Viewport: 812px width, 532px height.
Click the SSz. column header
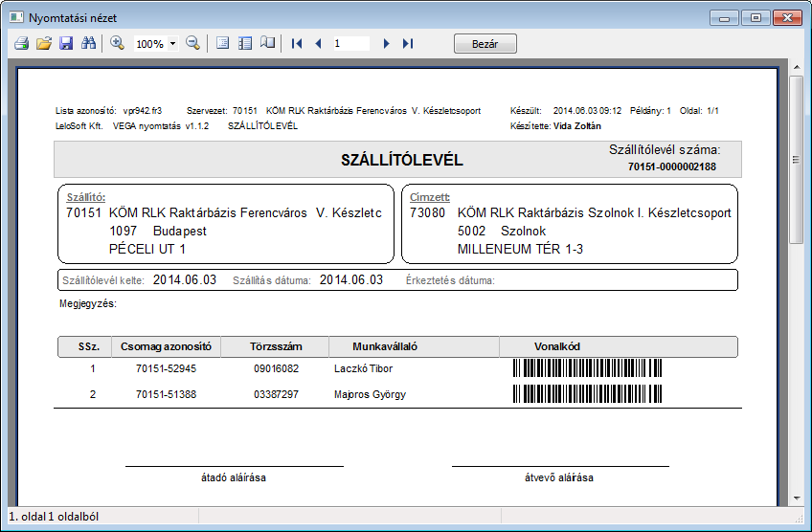85,346
